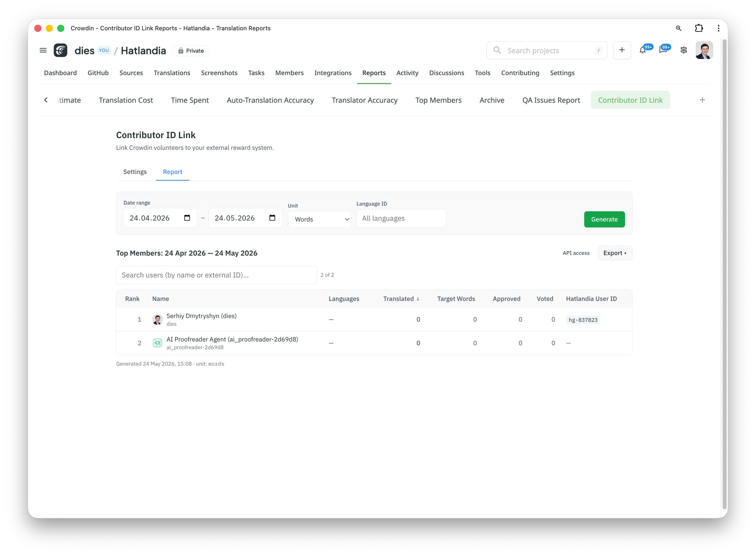Click the green Generate button

604,219
